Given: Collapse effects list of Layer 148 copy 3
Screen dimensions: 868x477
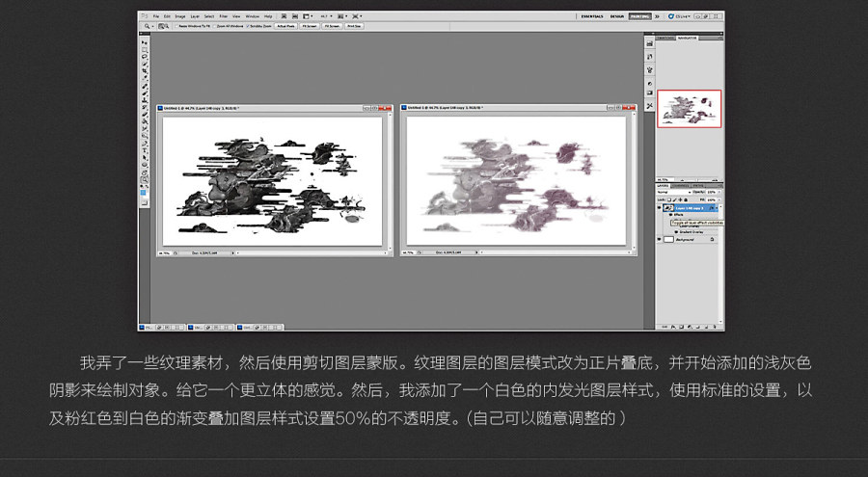Looking at the screenshot, I should [717, 208].
